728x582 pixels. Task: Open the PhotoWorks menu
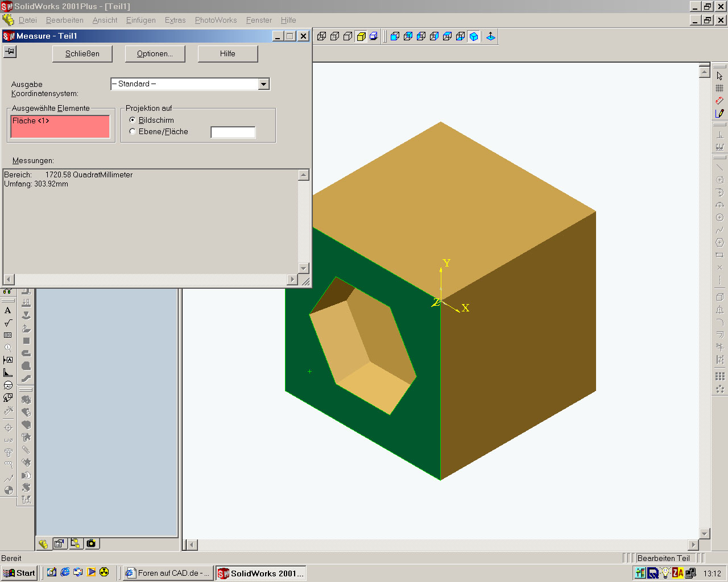click(216, 20)
